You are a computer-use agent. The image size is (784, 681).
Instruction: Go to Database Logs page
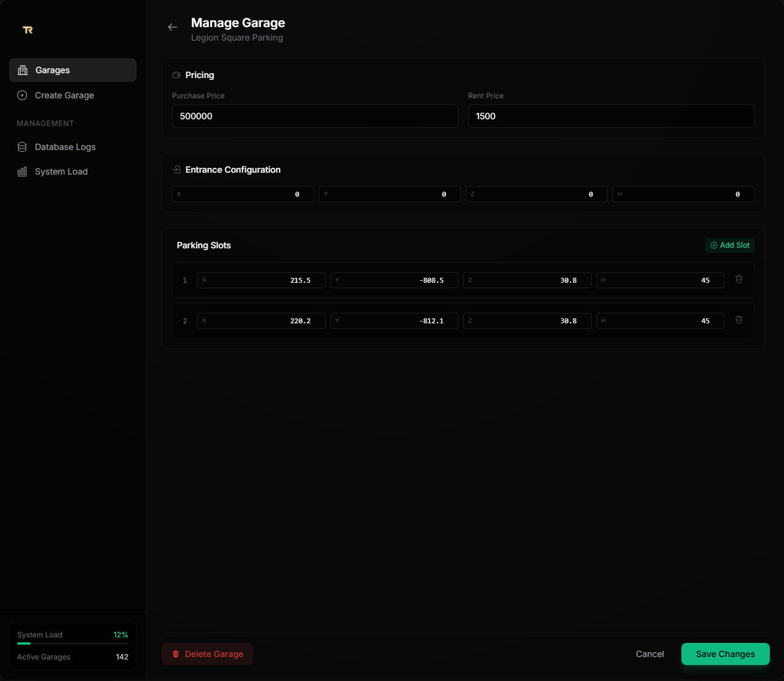click(x=73, y=147)
